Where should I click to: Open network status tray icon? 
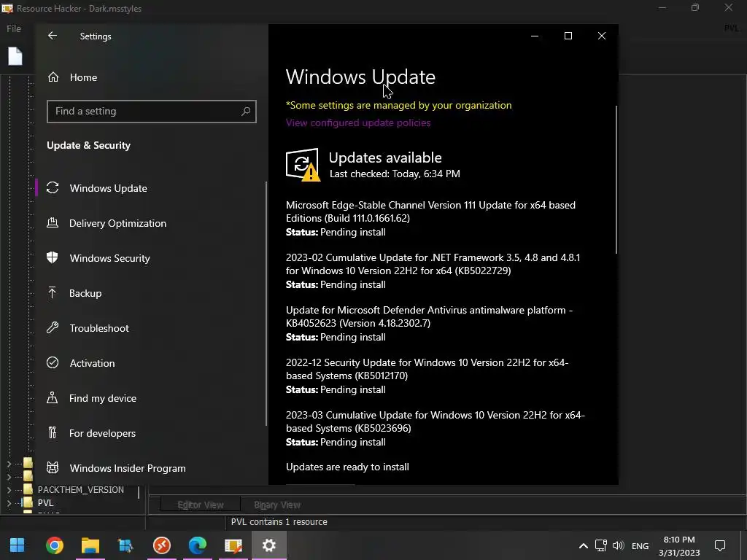(601, 545)
